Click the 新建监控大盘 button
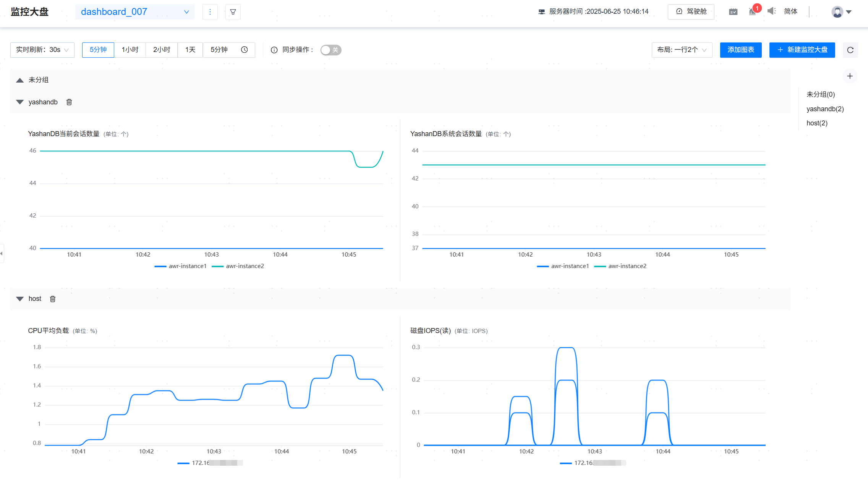The height and width of the screenshot is (481, 868). point(802,50)
